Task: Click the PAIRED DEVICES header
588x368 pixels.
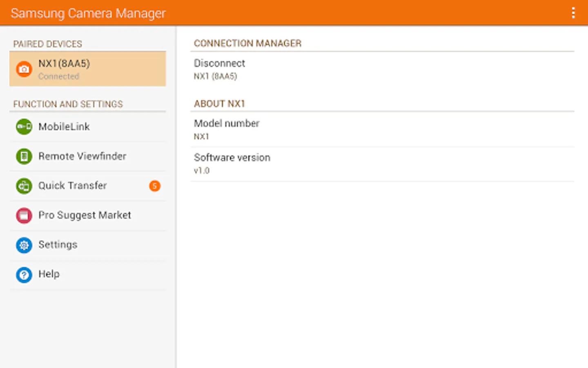Action: 48,44
